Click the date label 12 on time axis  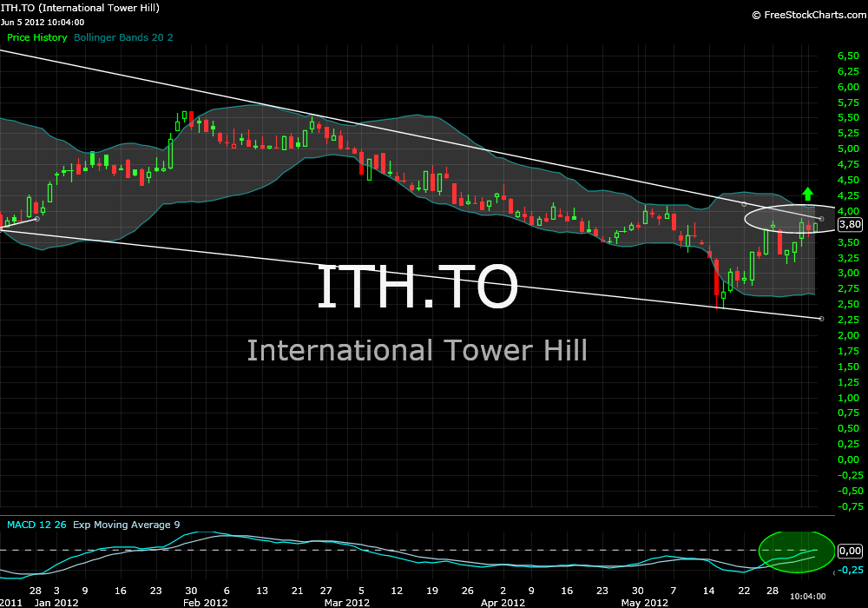pos(397,591)
